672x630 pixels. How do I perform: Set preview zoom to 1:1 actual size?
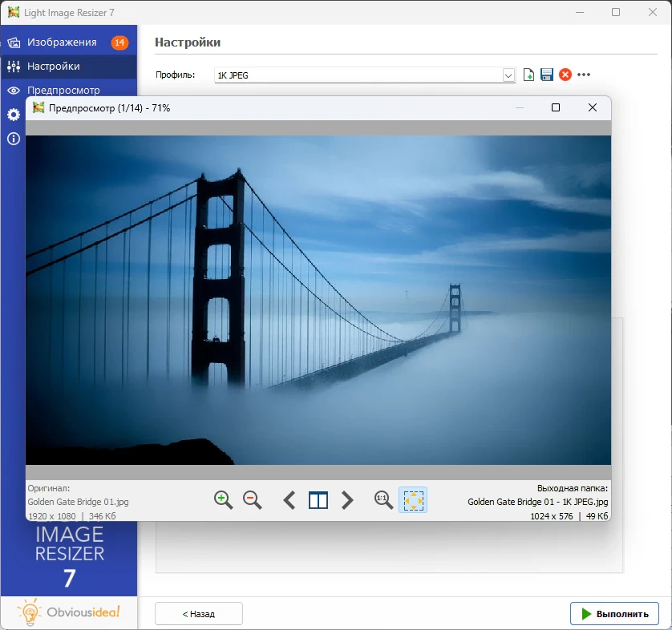coord(384,500)
